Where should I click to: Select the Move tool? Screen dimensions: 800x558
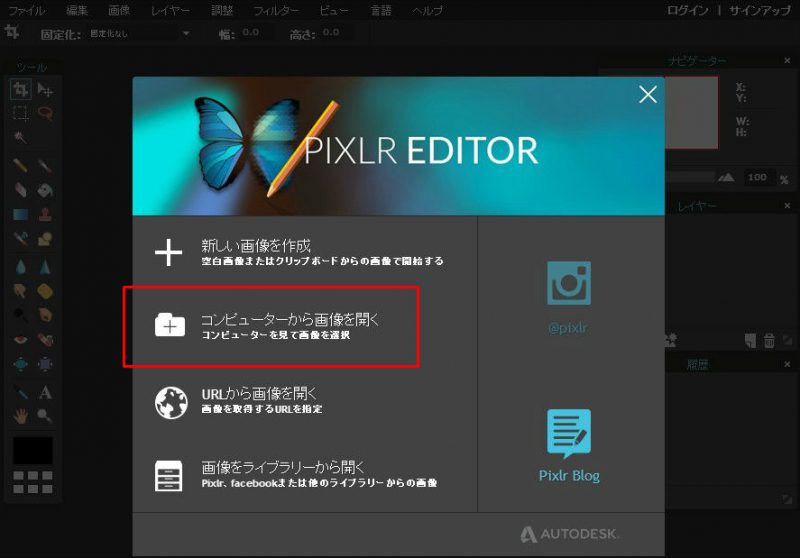(45, 90)
